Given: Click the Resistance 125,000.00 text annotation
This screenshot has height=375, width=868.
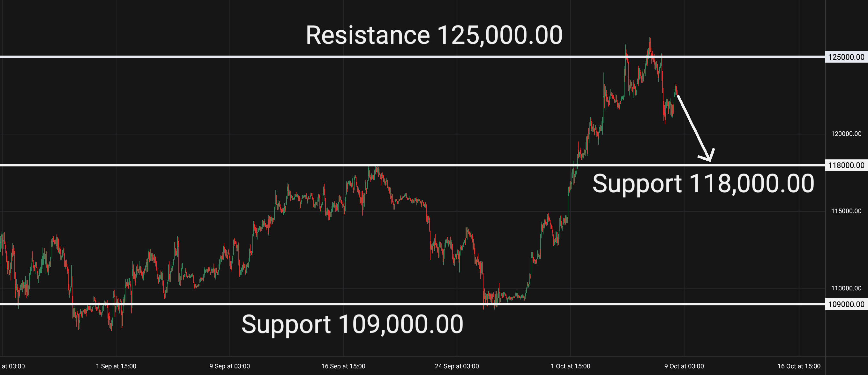Looking at the screenshot, I should pos(434,35).
